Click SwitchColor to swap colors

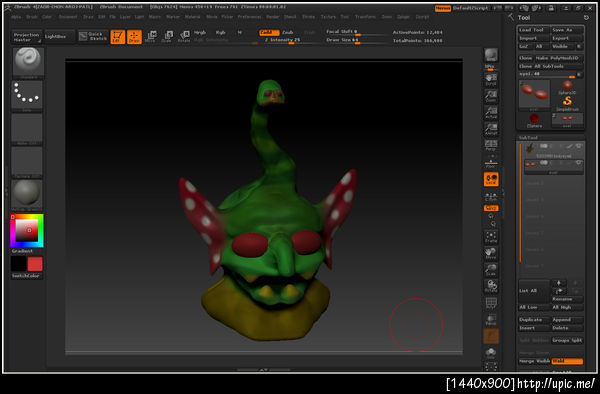[26, 276]
